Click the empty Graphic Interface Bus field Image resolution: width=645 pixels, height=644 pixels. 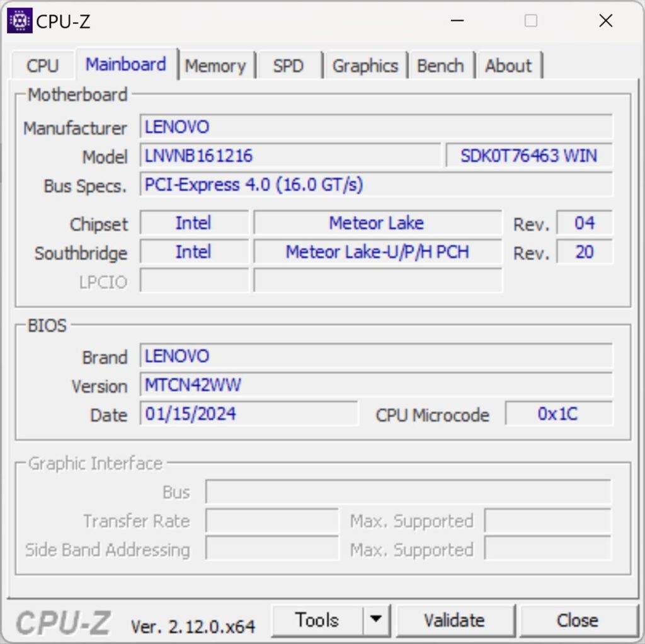point(408,492)
